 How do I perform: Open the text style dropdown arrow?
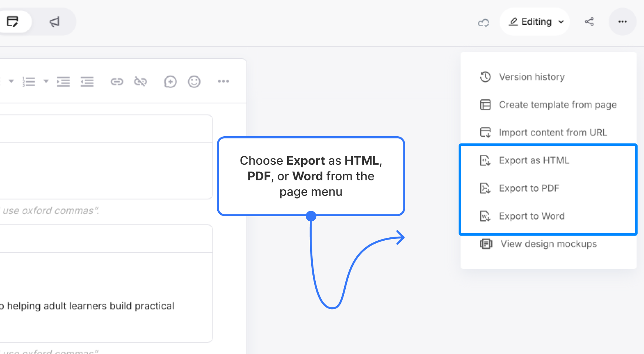(11, 81)
